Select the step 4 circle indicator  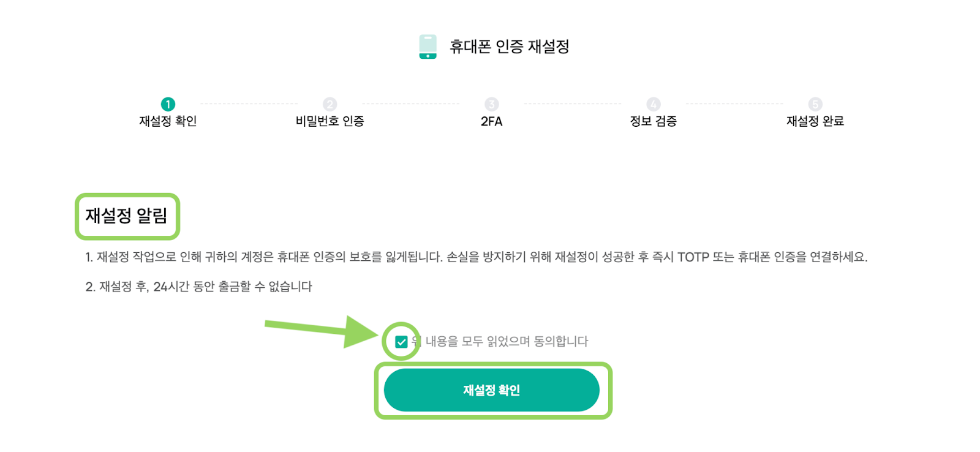[x=654, y=104]
